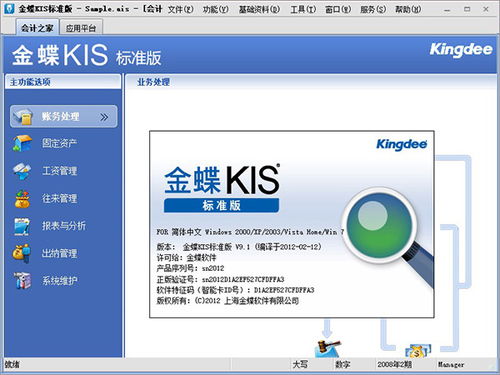Open the 服务(S) menu
The width and height of the screenshot is (500, 375).
pyautogui.click(x=373, y=9)
